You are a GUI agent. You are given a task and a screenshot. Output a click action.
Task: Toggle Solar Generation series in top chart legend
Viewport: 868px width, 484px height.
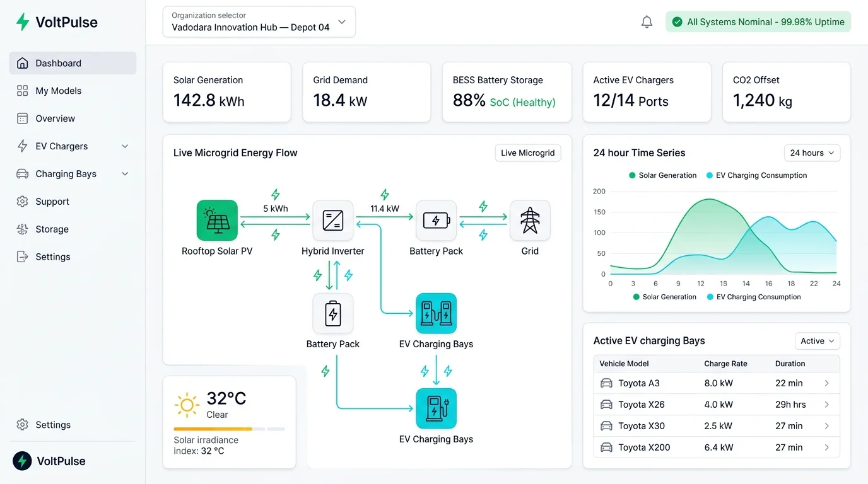[x=663, y=175]
